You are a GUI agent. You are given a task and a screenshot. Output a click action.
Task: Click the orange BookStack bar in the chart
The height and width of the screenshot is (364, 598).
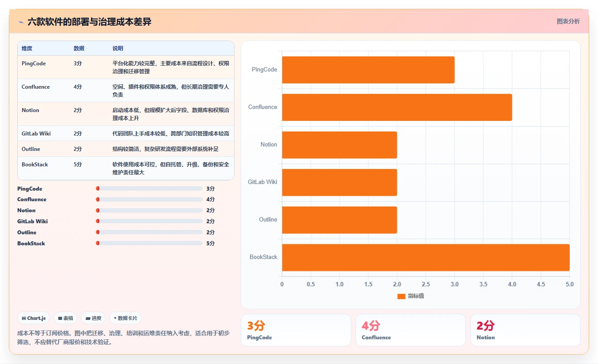point(426,257)
